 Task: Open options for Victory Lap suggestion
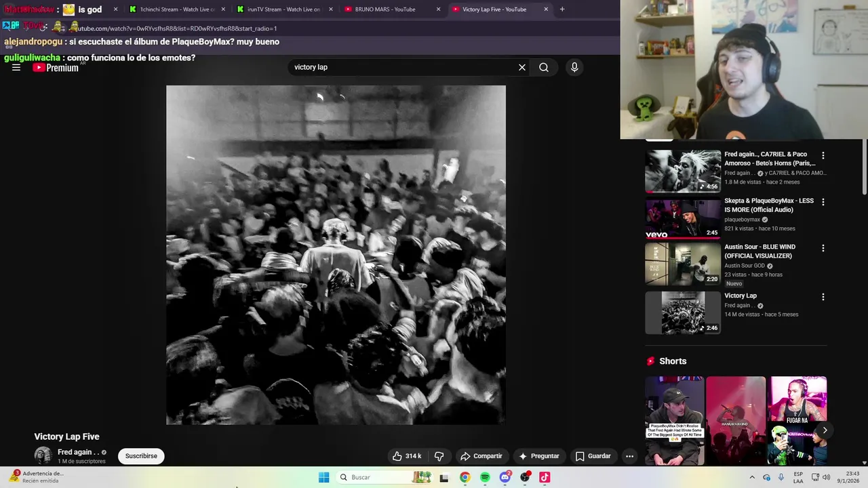click(823, 297)
